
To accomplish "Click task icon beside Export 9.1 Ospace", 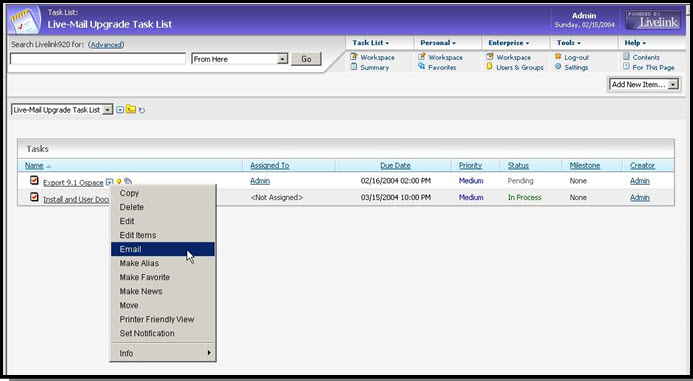I will pos(34,180).
